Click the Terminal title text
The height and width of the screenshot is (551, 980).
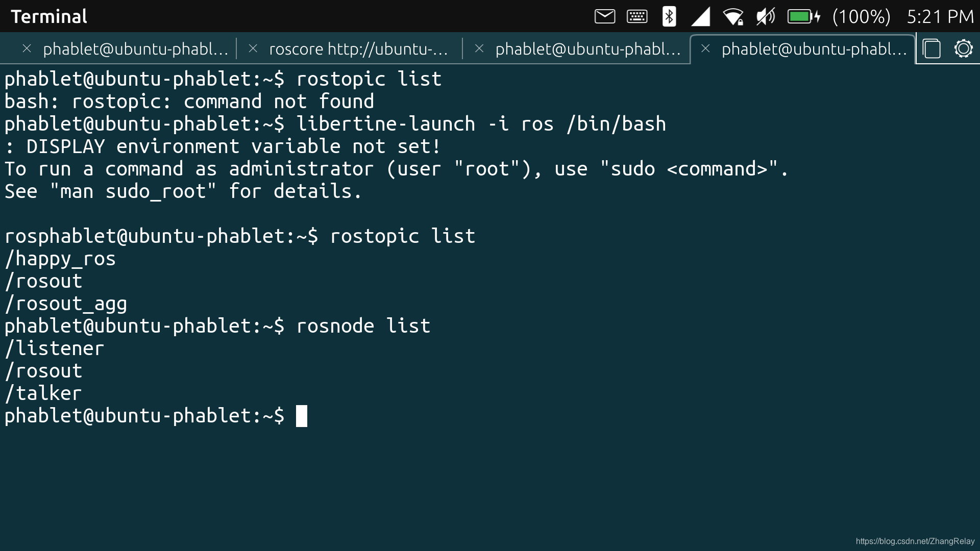pos(48,16)
